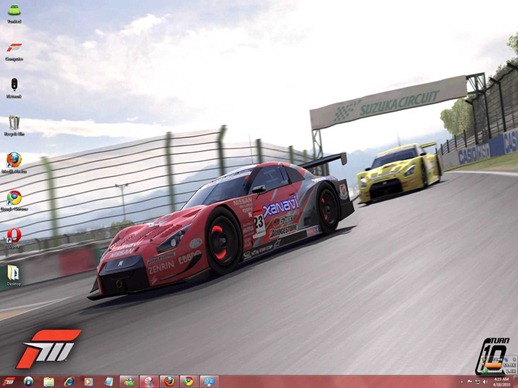Open the Recycle Bin desktop icon
The image size is (518, 388).
pyautogui.click(x=14, y=126)
